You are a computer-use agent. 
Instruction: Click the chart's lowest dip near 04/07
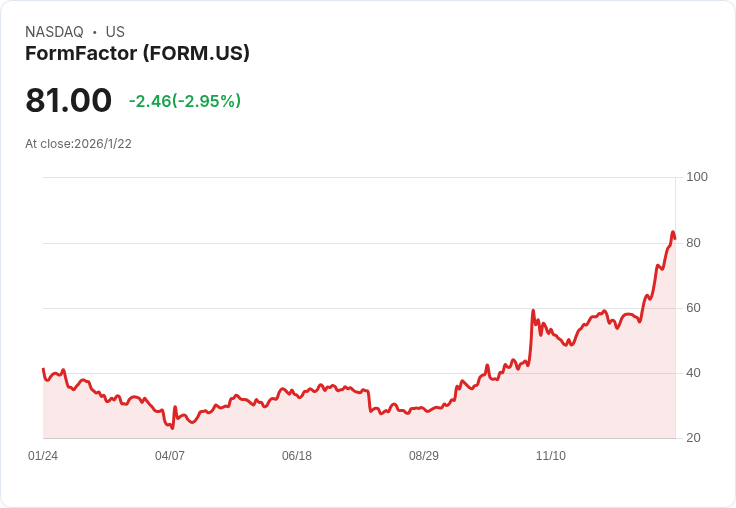(172, 428)
